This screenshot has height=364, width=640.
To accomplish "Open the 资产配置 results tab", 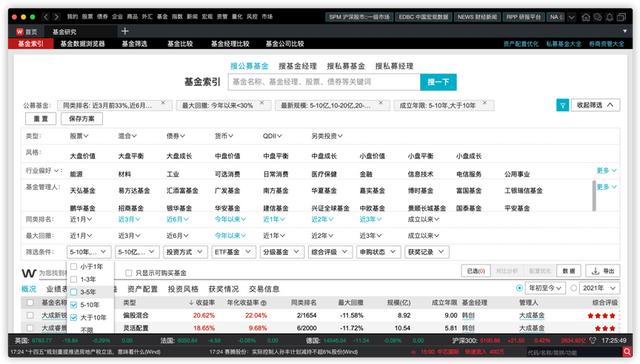I will point(142,289).
